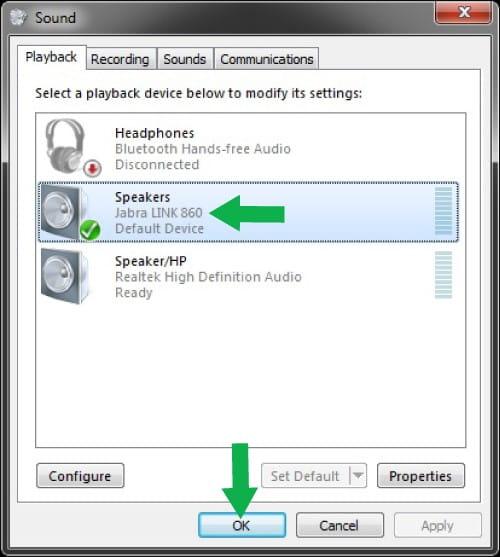Click the green default-device checkmark badge
The height and width of the screenshot is (557, 500).
(90, 230)
